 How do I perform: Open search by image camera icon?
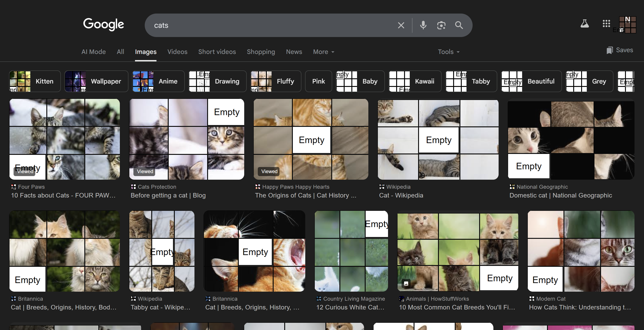[441, 25]
